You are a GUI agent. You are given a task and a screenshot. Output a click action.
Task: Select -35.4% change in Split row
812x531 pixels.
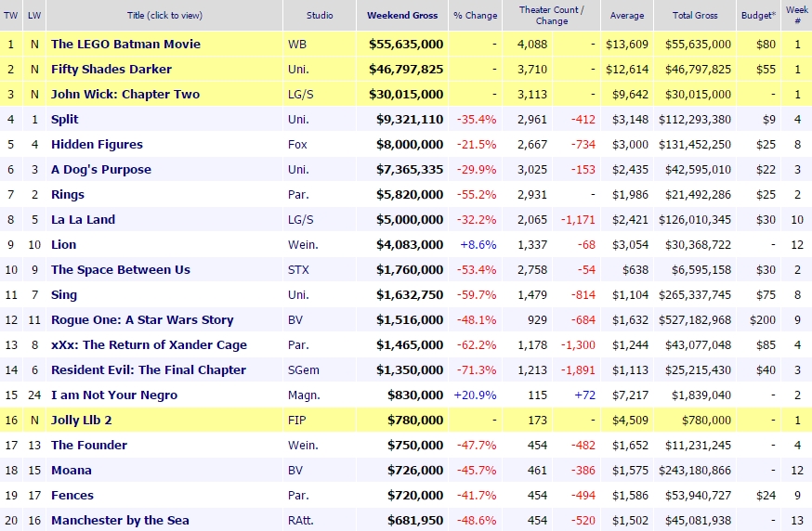pyautogui.click(x=477, y=120)
